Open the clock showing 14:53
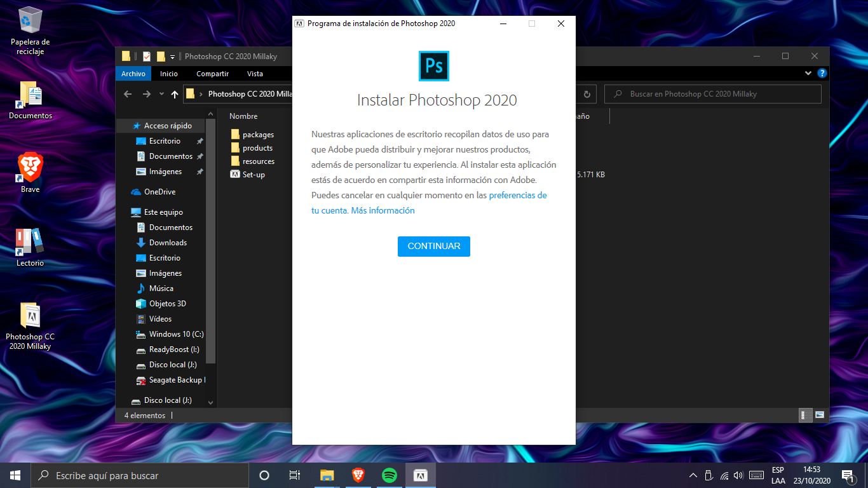 811,475
